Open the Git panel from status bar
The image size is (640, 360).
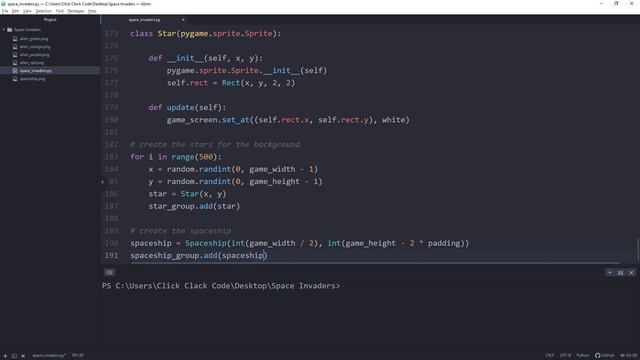point(629,356)
